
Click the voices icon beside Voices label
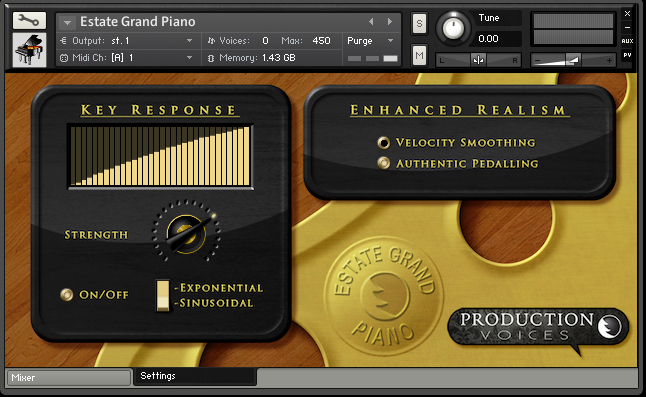tap(211, 41)
